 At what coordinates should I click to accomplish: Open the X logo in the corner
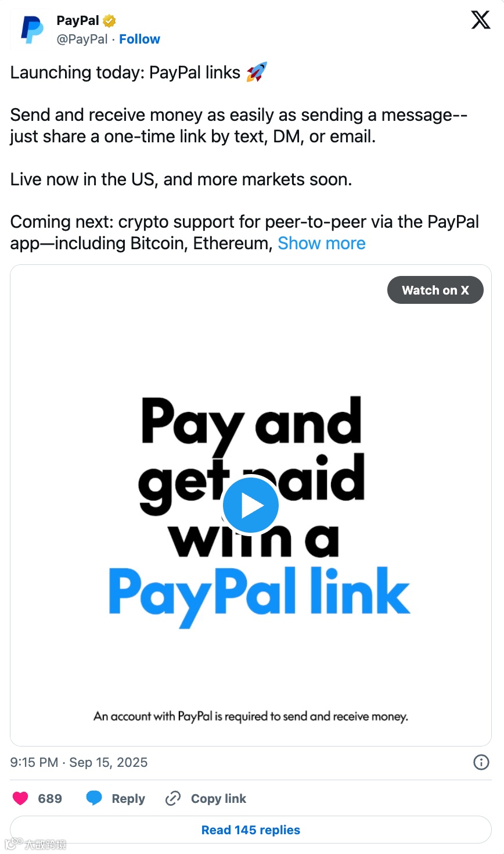point(480,20)
